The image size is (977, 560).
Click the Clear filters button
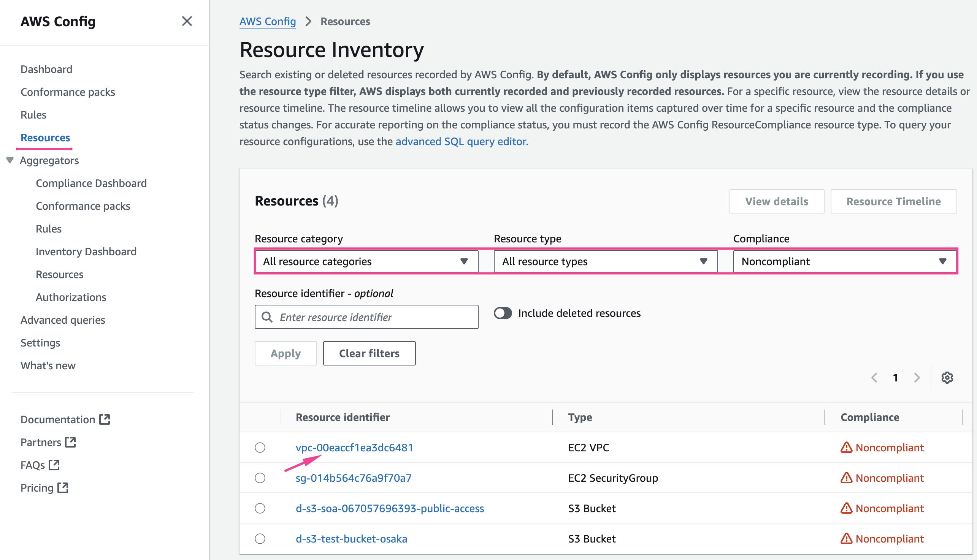(369, 353)
